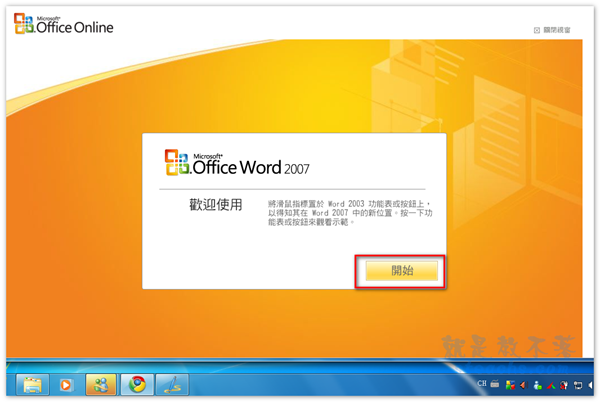Close the window via 關閉視窗 link

(552, 30)
